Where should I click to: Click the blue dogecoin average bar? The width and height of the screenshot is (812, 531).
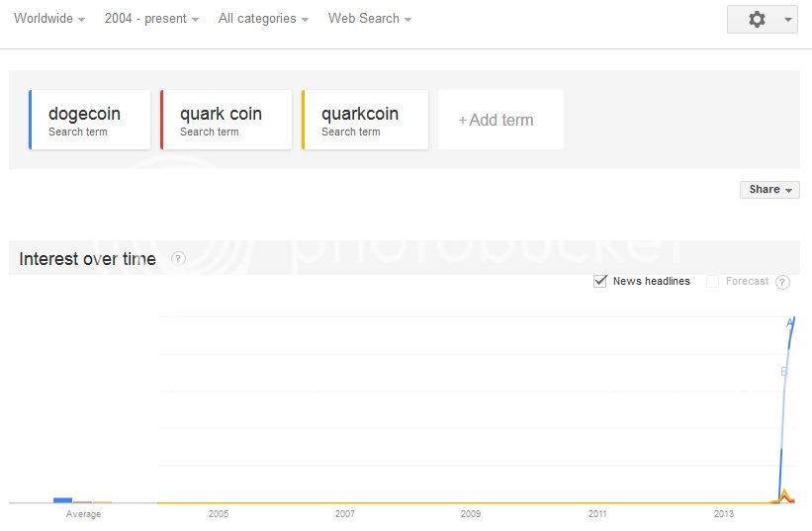pyautogui.click(x=62, y=500)
